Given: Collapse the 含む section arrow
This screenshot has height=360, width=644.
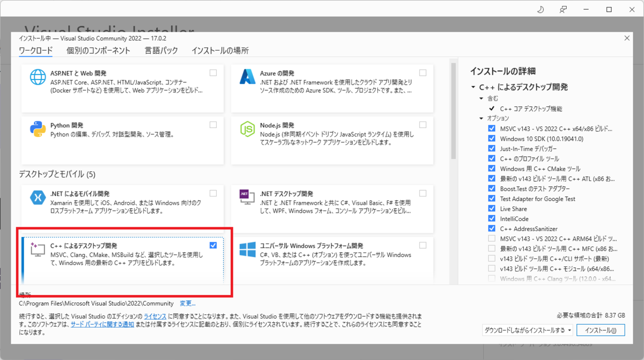Looking at the screenshot, I should (481, 99).
